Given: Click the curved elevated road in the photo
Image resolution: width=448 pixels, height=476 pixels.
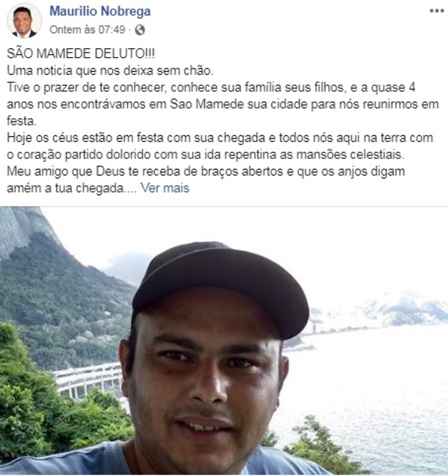Looking at the screenshot, I should click(x=88, y=380).
